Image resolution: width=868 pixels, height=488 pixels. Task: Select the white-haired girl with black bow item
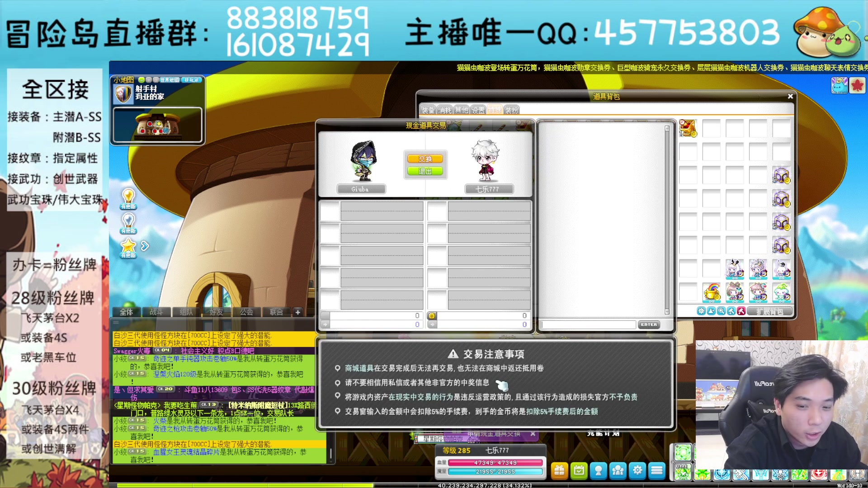point(735,269)
